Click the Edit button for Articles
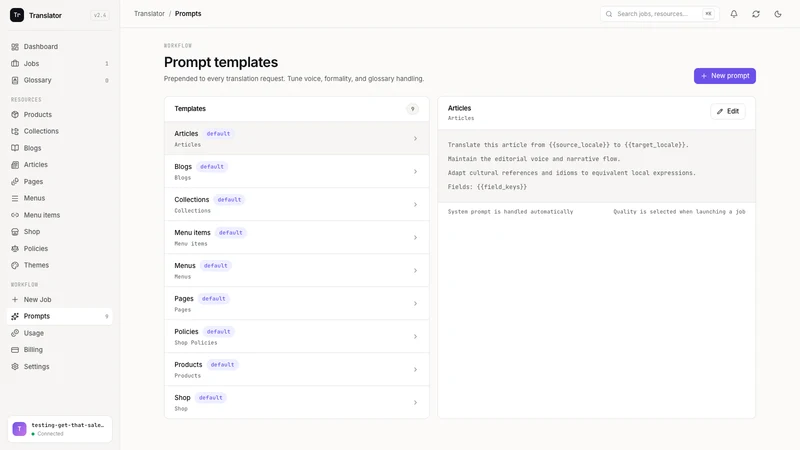800x450 pixels. pos(728,111)
